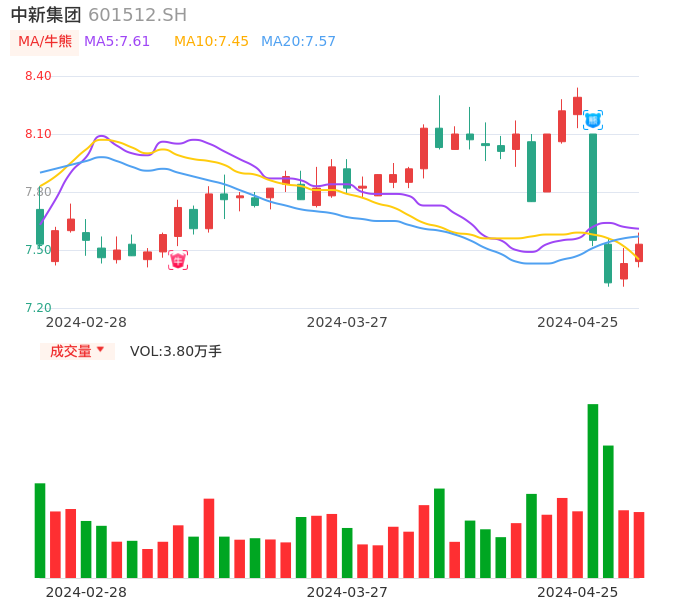The image size is (686, 606).
Task: Select the 成交量 volume label
Action: 70,351
